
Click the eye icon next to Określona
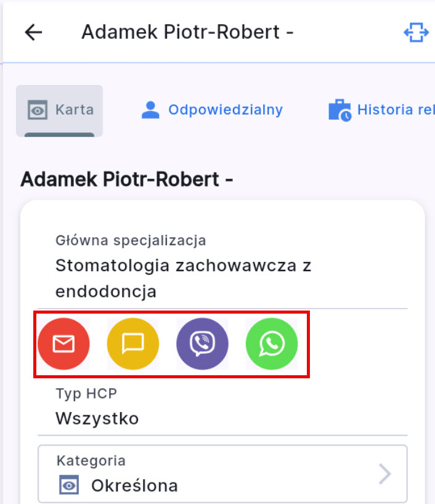click(69, 486)
